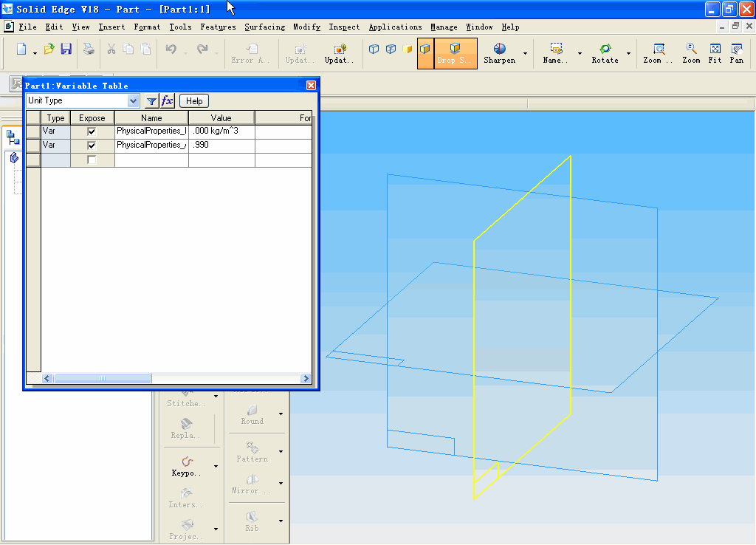Save the part with the floppy disk icon
The height and width of the screenshot is (545, 756).
click(x=66, y=49)
